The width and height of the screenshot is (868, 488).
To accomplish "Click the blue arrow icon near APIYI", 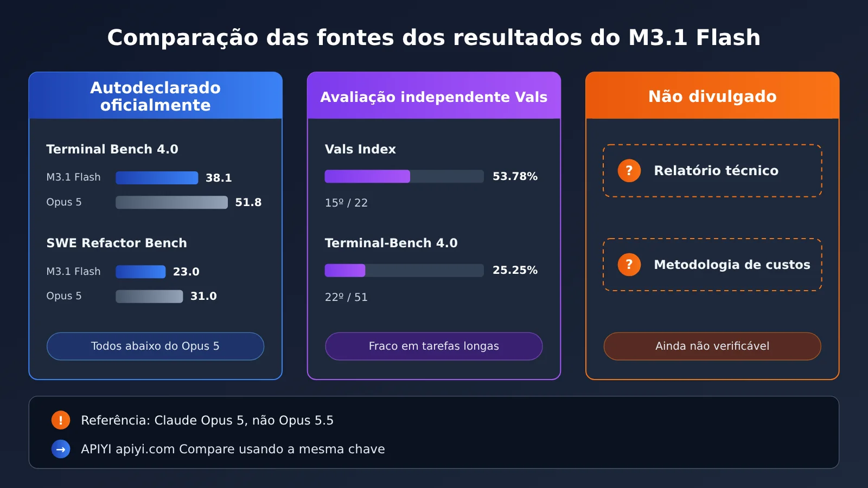I will pos(61,449).
